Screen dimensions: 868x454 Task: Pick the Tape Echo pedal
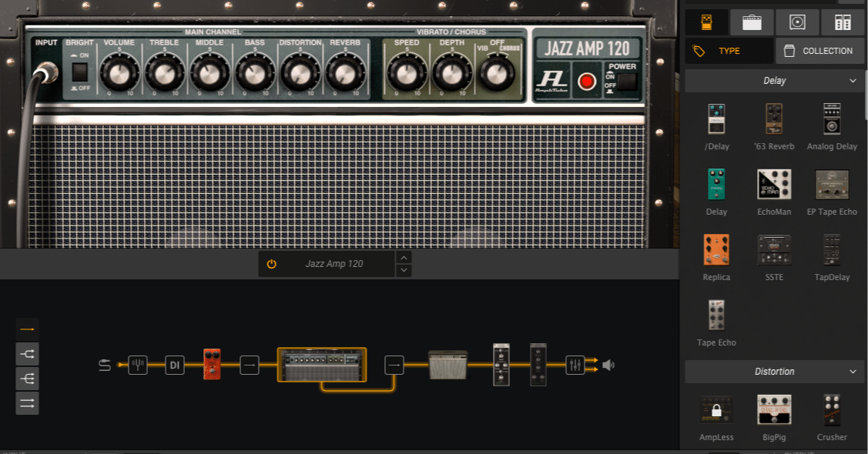(716, 315)
